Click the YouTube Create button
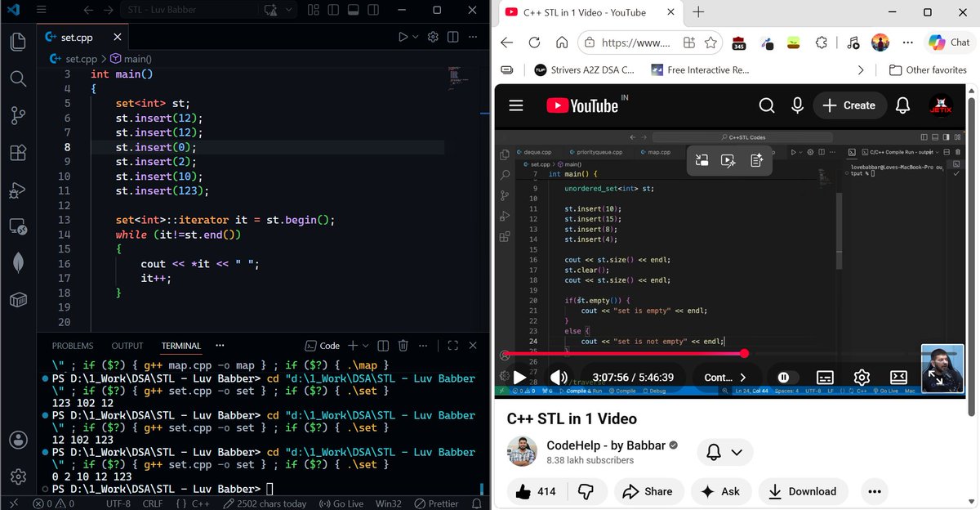980x510 pixels. click(849, 105)
